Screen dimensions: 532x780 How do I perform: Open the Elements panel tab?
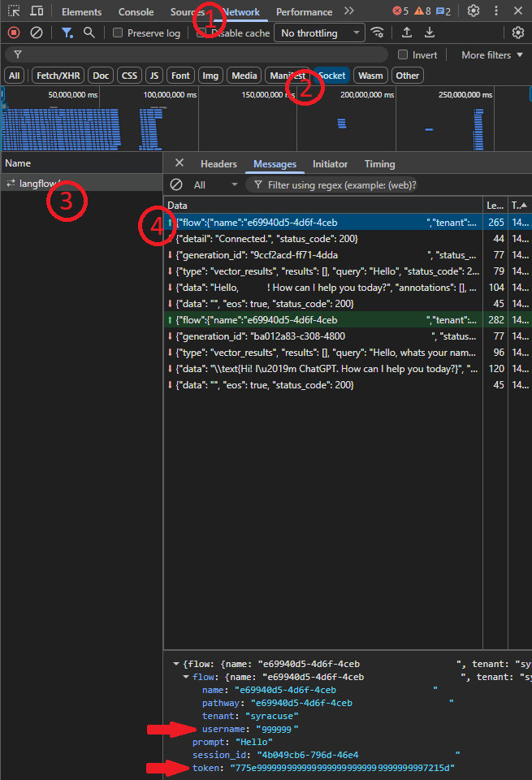point(81,11)
